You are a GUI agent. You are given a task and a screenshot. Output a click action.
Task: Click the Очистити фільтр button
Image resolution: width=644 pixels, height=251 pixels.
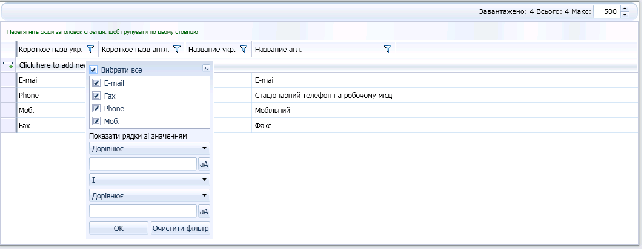[181, 228]
